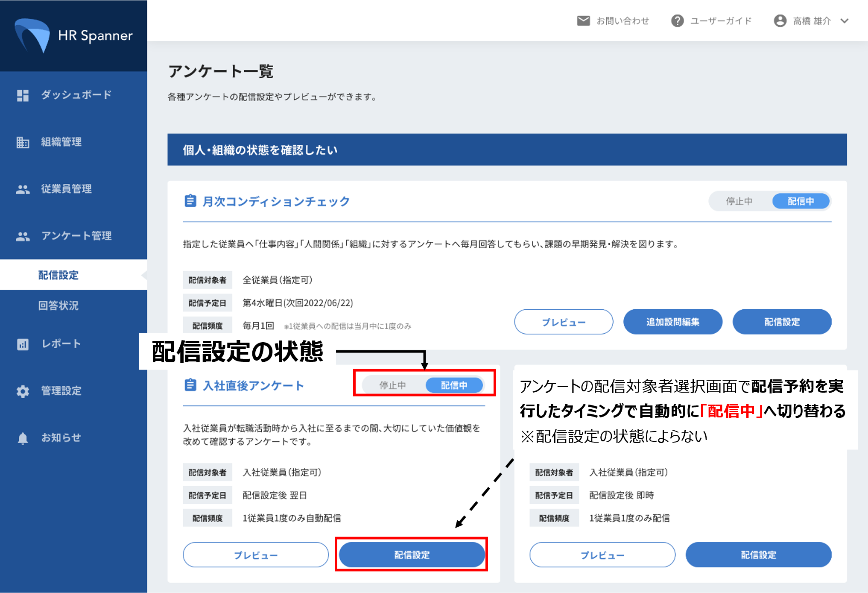Set 月次コンディションチェック to 配信中
Image resolution: width=868 pixels, height=593 pixels.
coord(801,201)
